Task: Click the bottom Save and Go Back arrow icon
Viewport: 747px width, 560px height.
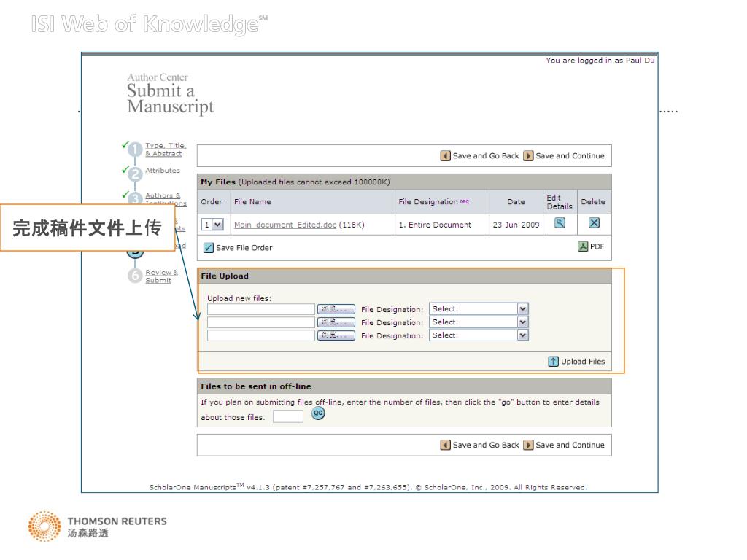Action: [x=446, y=445]
